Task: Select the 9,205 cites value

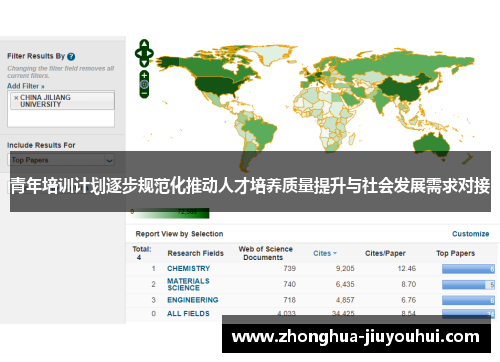Action: point(345,269)
